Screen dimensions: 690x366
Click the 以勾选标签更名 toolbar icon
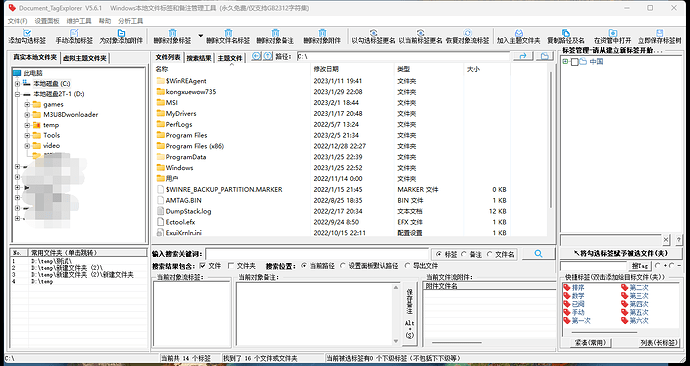pyautogui.click(x=373, y=33)
